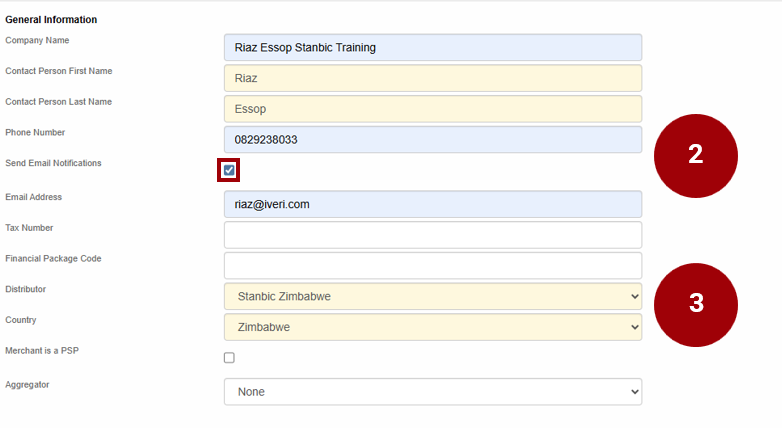
Task: Focus the Contact Person First Name field
Action: [433, 78]
